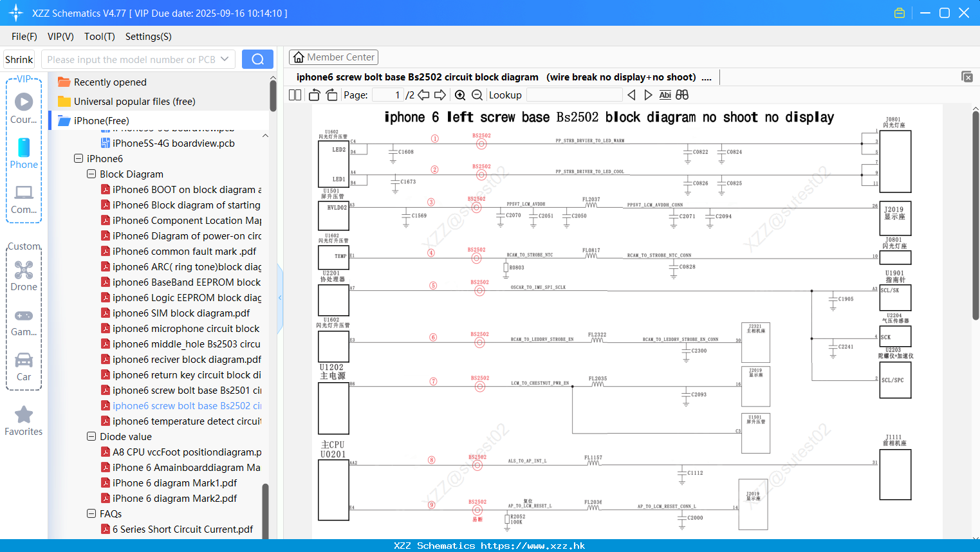Image resolution: width=980 pixels, height=552 pixels.
Task: Collapse the file tree with up chevron
Action: pos(265,136)
